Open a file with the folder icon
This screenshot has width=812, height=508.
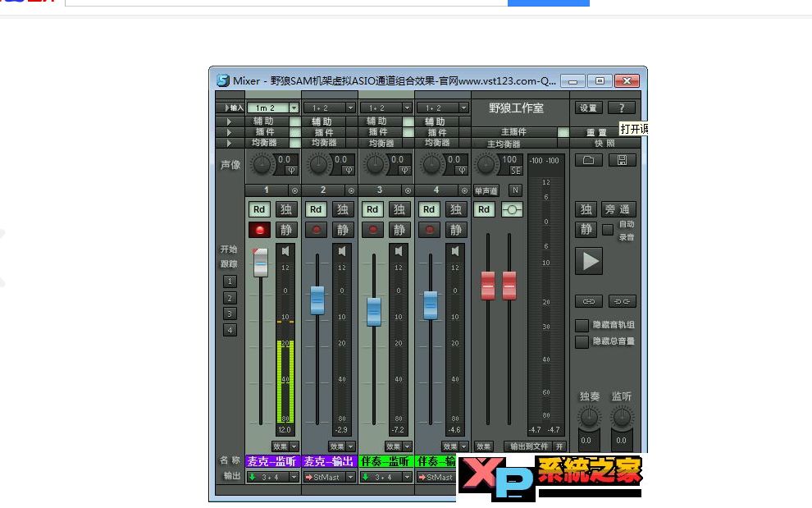(589, 160)
